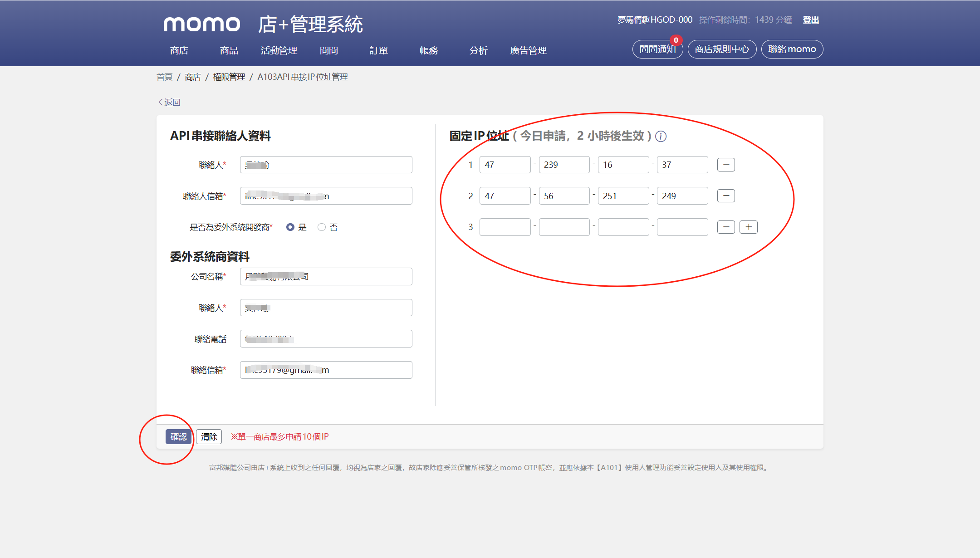Click IP row 1 octet 37
This screenshot has width=980, height=558.
pos(682,165)
